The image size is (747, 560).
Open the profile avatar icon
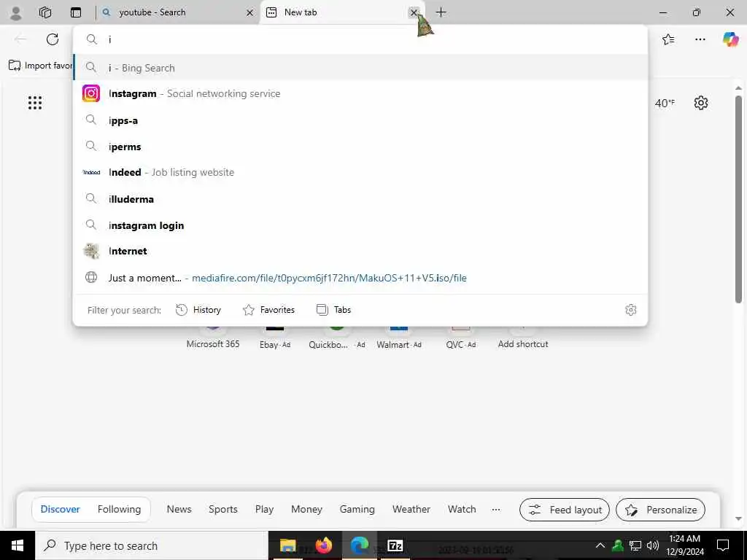pyautogui.click(x=16, y=13)
